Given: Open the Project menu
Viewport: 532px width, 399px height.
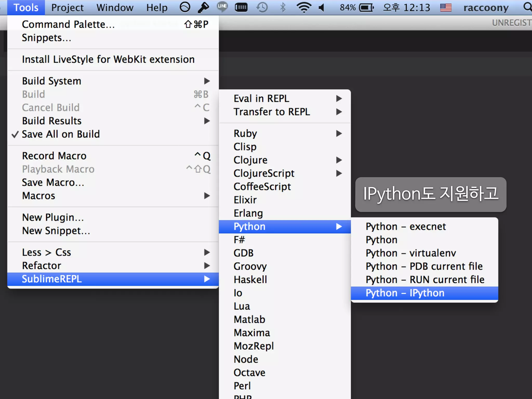Looking at the screenshot, I should (67, 8).
